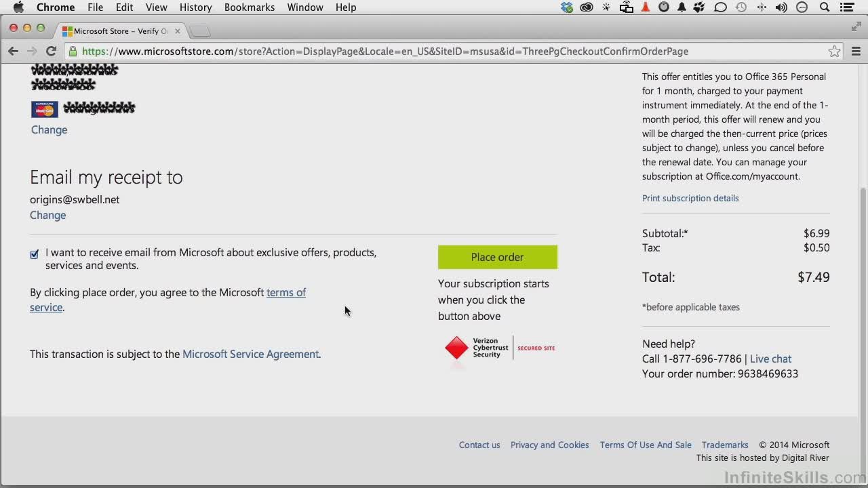
Task: Uncheck the receive email from Microsoft checkbox
Action: point(35,254)
